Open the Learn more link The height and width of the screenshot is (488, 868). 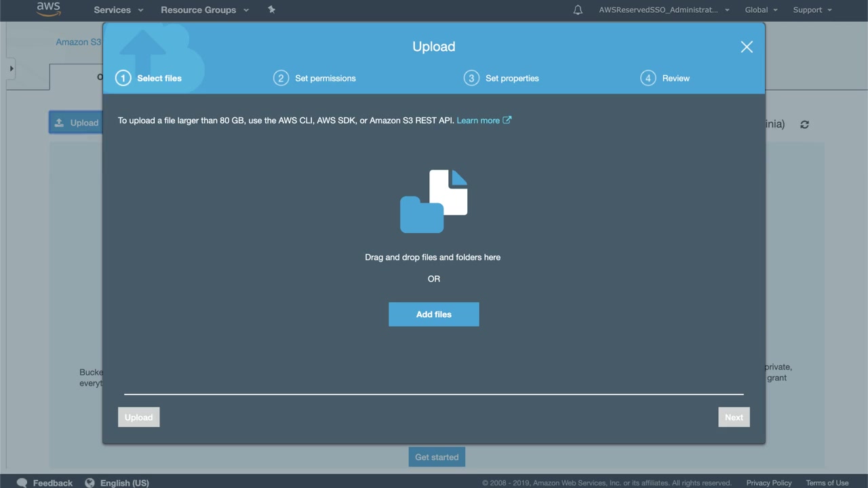tap(478, 121)
